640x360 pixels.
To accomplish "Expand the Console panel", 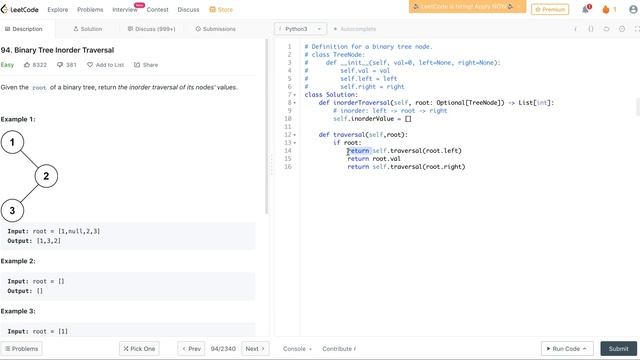I will coord(297,349).
